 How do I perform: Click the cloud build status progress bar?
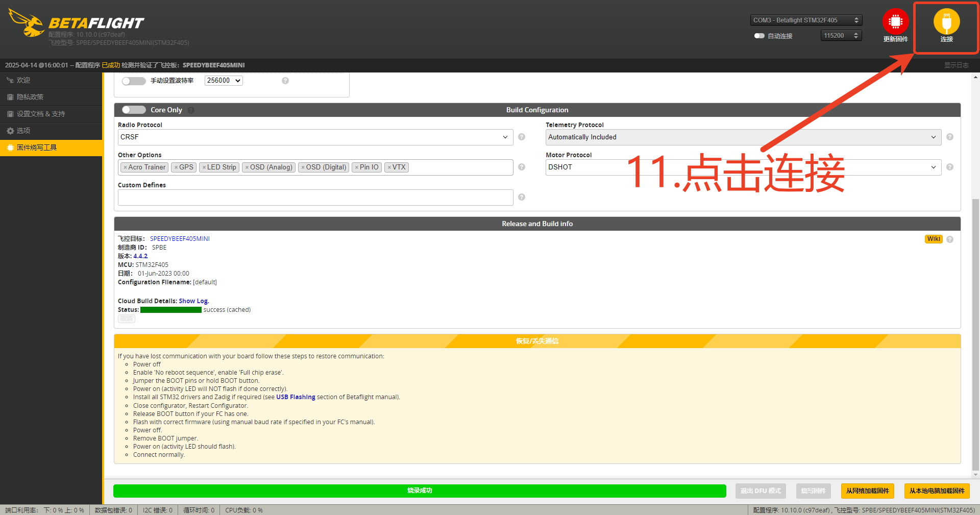[171, 310]
